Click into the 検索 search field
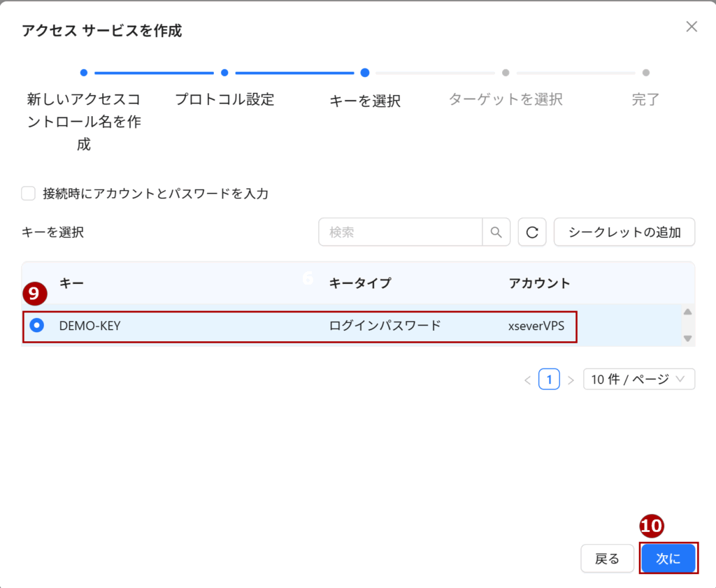 click(401, 232)
